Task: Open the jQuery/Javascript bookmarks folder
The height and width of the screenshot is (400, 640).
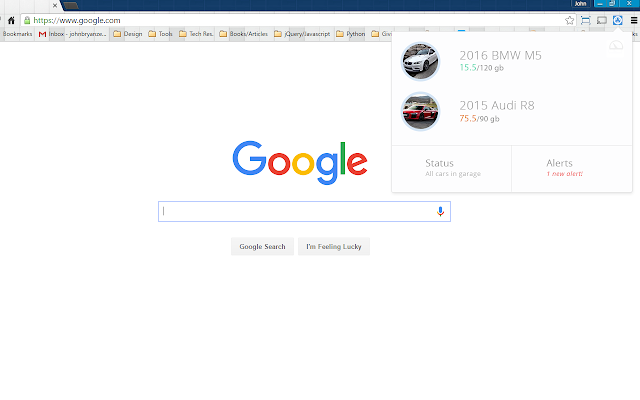Action: [302, 34]
